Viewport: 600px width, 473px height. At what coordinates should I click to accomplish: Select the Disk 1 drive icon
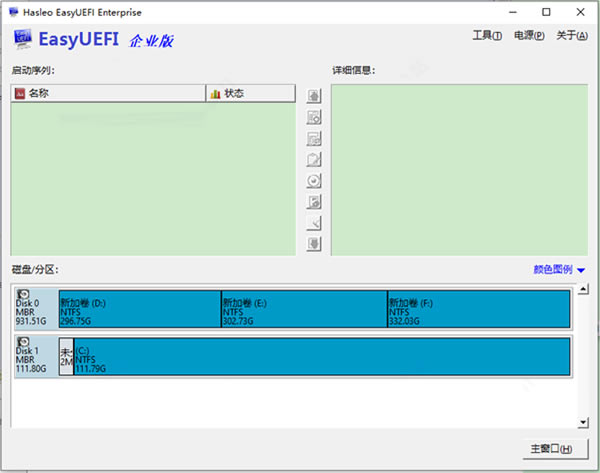[23, 341]
